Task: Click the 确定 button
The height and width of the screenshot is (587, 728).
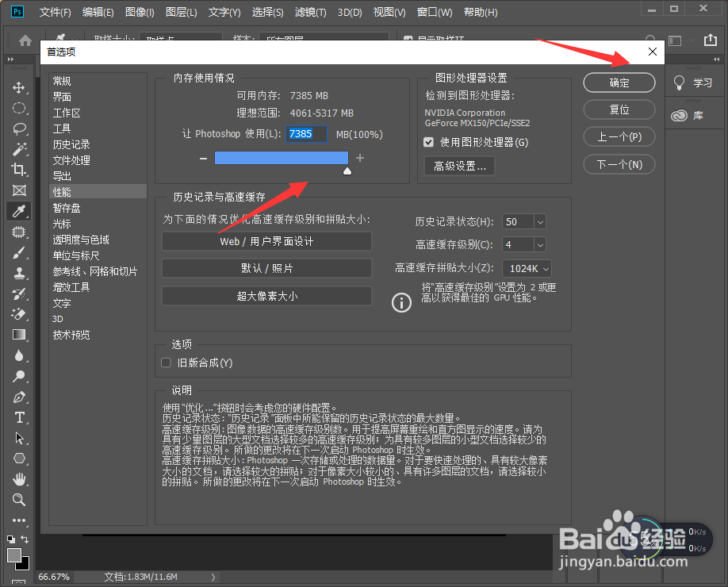Action: [619, 82]
